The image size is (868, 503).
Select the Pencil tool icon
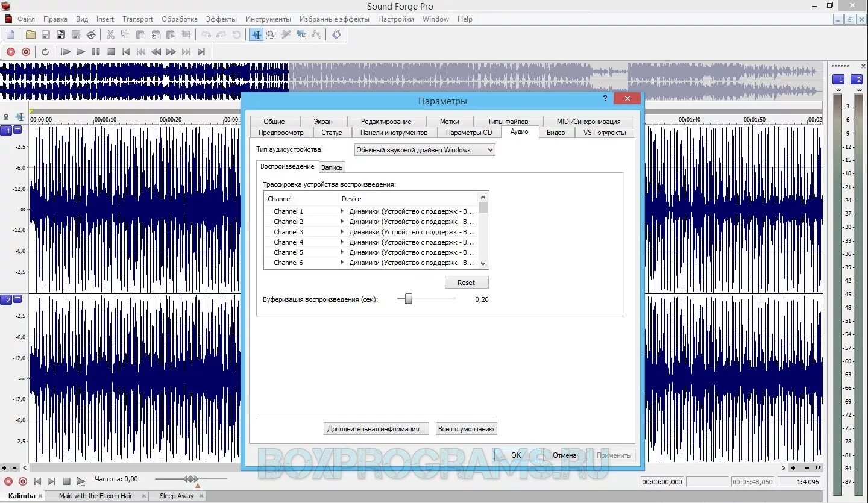point(286,34)
